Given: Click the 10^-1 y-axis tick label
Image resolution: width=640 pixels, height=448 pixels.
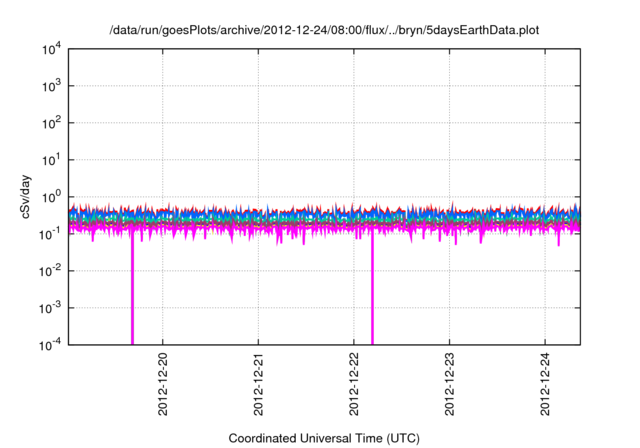Looking at the screenshot, I should (x=51, y=234).
